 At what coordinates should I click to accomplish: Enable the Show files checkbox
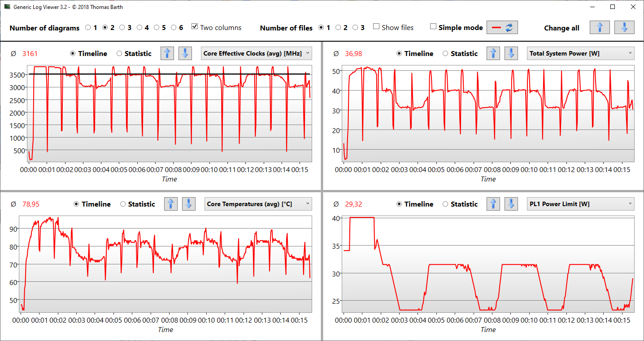pos(376,27)
